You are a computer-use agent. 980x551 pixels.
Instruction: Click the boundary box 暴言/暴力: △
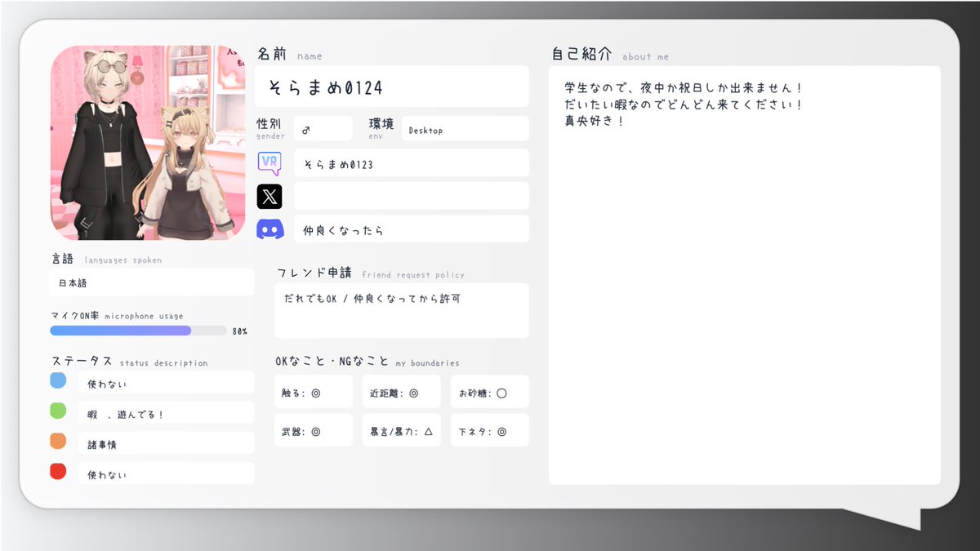coord(402,430)
